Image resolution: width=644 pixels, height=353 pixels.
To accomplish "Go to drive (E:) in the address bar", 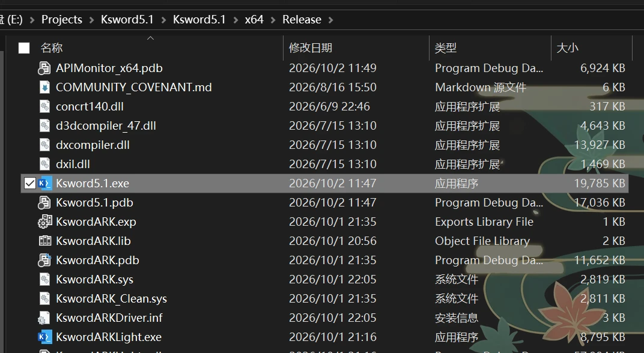I will point(11,20).
